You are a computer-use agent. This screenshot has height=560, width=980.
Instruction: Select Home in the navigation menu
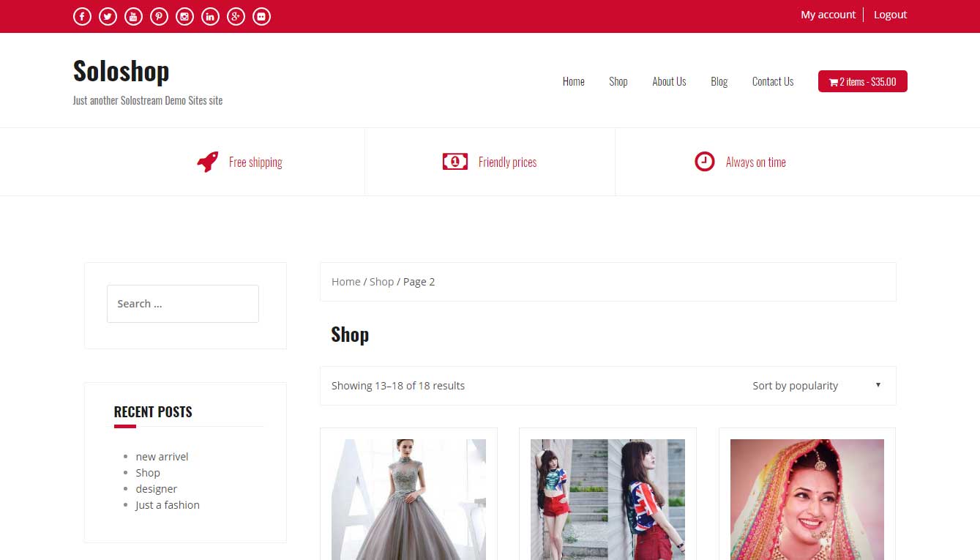click(573, 81)
